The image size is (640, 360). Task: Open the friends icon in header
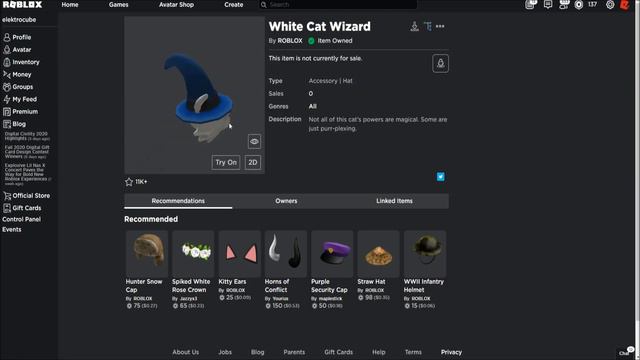click(x=564, y=4)
